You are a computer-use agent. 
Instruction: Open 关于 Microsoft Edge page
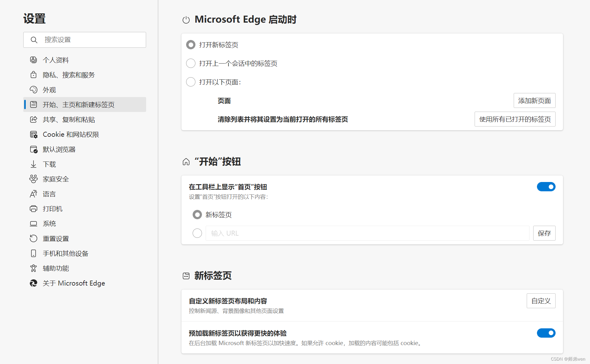85,283
